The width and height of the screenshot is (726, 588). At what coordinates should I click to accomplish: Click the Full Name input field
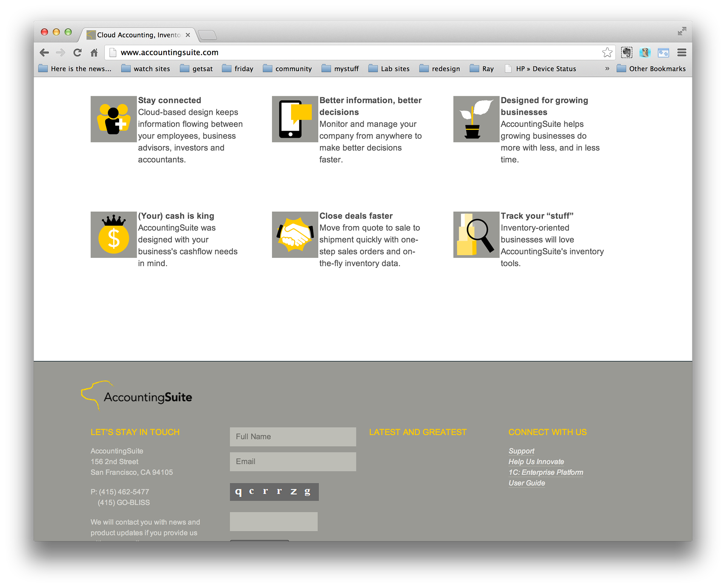tap(293, 437)
